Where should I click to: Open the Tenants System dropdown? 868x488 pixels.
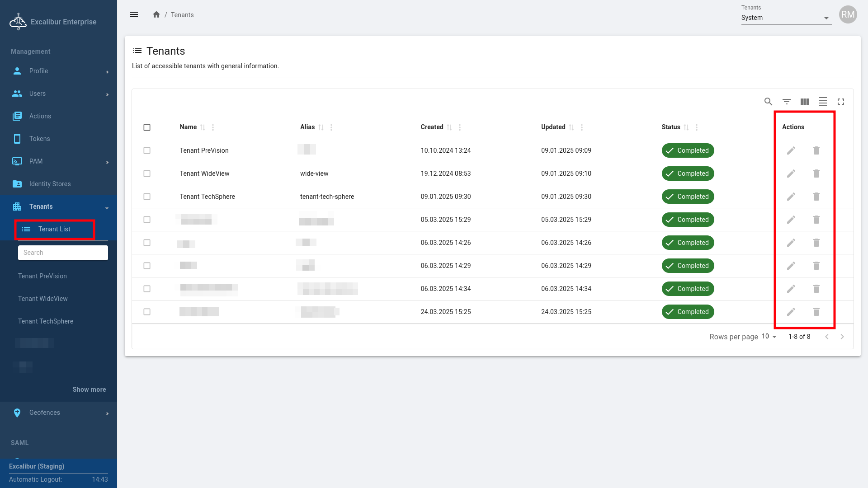click(x=786, y=18)
